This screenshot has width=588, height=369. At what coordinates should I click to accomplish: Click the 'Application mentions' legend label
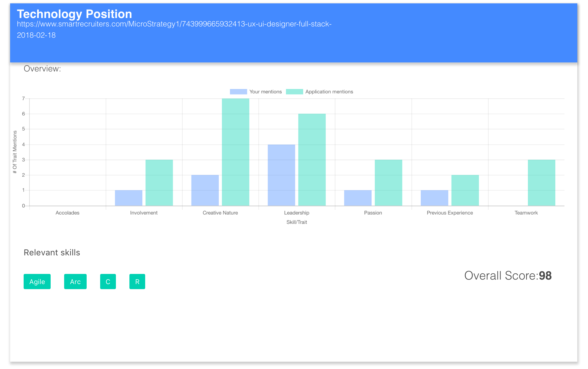(329, 92)
